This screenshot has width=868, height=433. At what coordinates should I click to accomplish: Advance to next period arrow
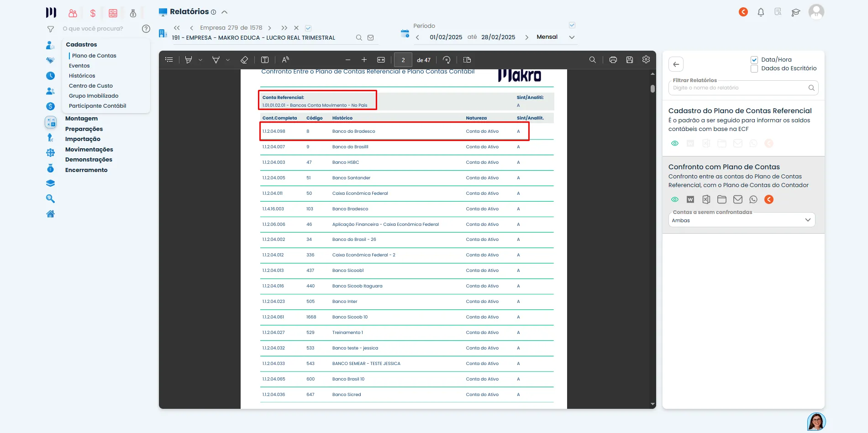(526, 37)
